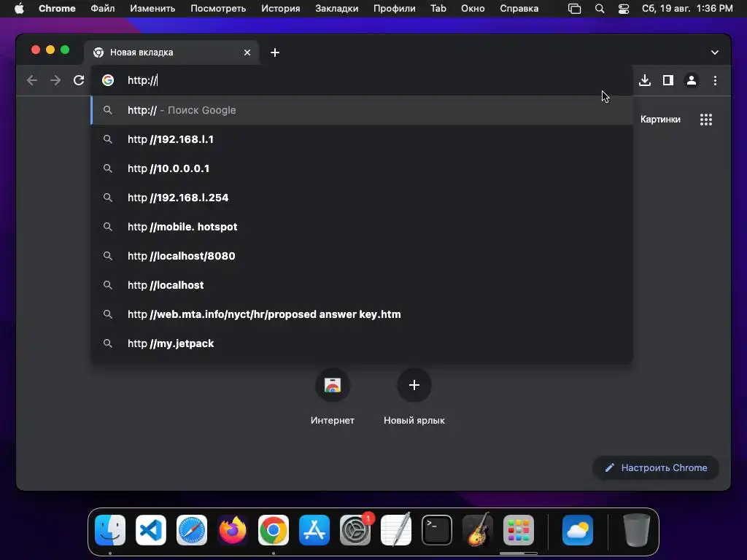Open System Settings from the dock
747x560 pixels.
pos(355,530)
